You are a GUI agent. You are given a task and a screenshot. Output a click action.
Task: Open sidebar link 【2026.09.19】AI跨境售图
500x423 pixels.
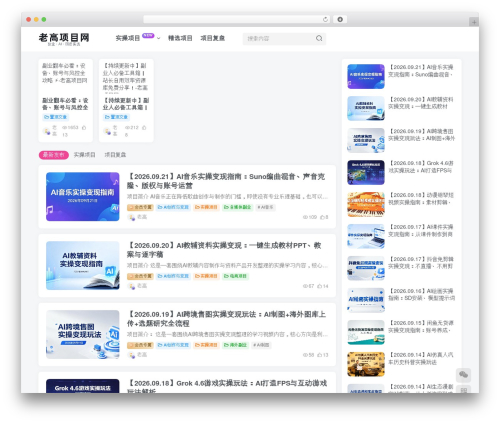tap(421, 135)
